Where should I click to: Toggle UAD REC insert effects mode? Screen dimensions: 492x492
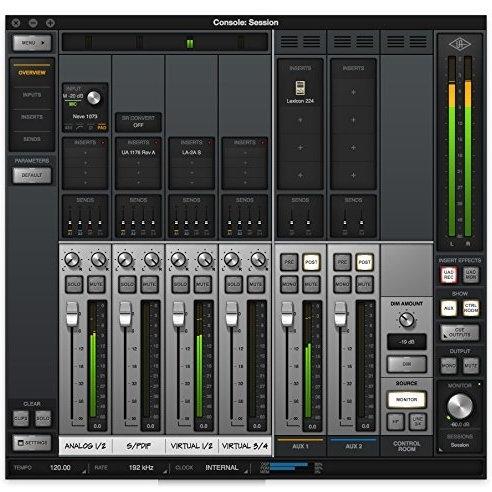point(449,275)
